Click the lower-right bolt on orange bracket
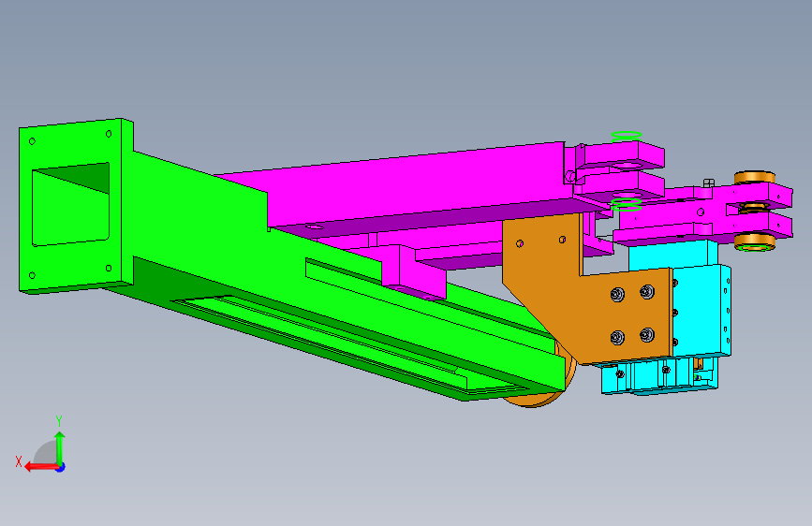This screenshot has height=526, width=812. [647, 335]
